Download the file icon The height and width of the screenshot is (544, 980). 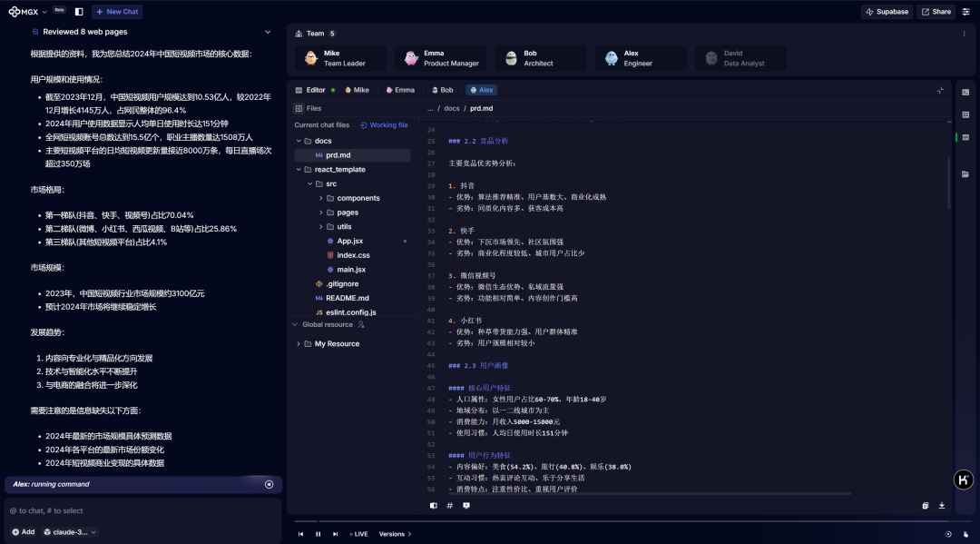[942, 506]
